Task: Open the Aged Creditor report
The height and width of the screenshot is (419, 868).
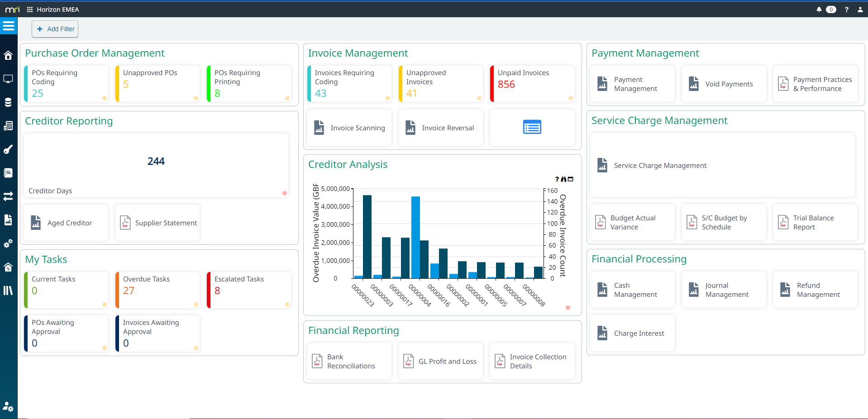Action: click(66, 222)
